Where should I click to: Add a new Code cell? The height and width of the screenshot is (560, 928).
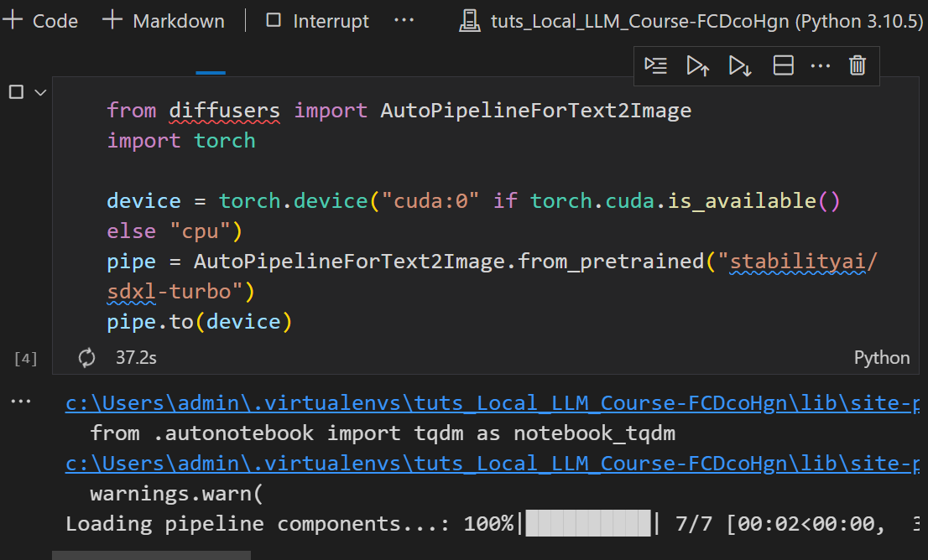point(40,21)
